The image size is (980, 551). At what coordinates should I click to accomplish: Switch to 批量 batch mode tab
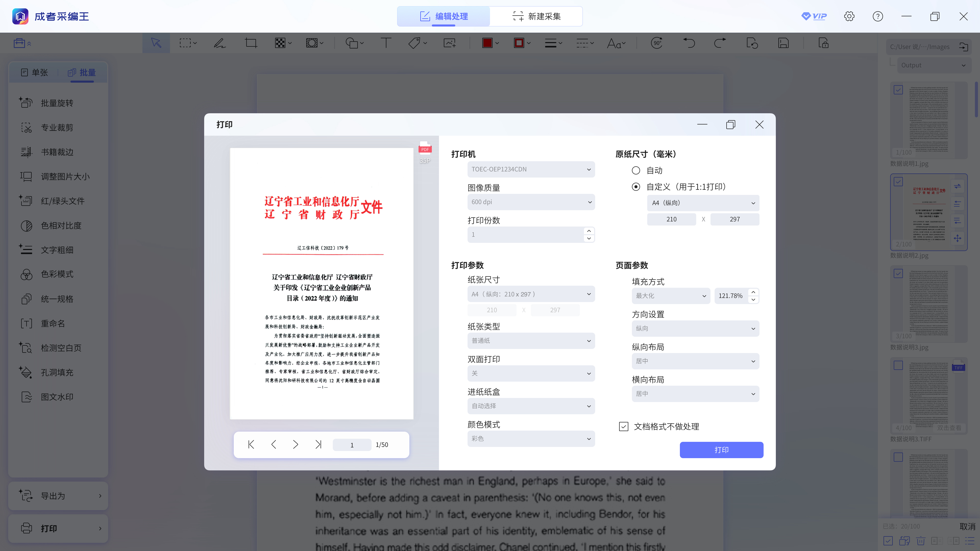[x=82, y=72]
